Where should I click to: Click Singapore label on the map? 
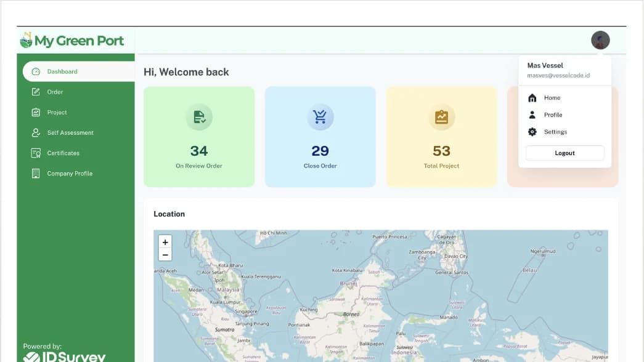click(x=246, y=312)
